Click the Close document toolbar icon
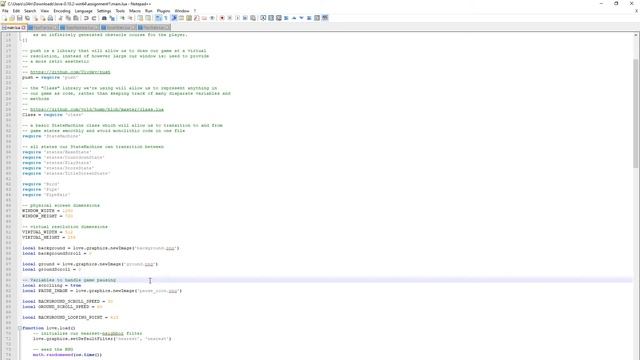 35,18
